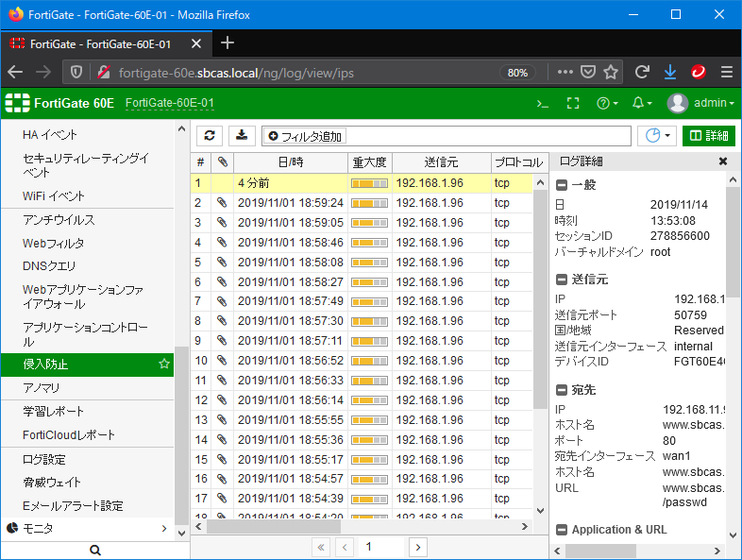Go to next log page
The height and width of the screenshot is (560, 742).
pos(418,547)
